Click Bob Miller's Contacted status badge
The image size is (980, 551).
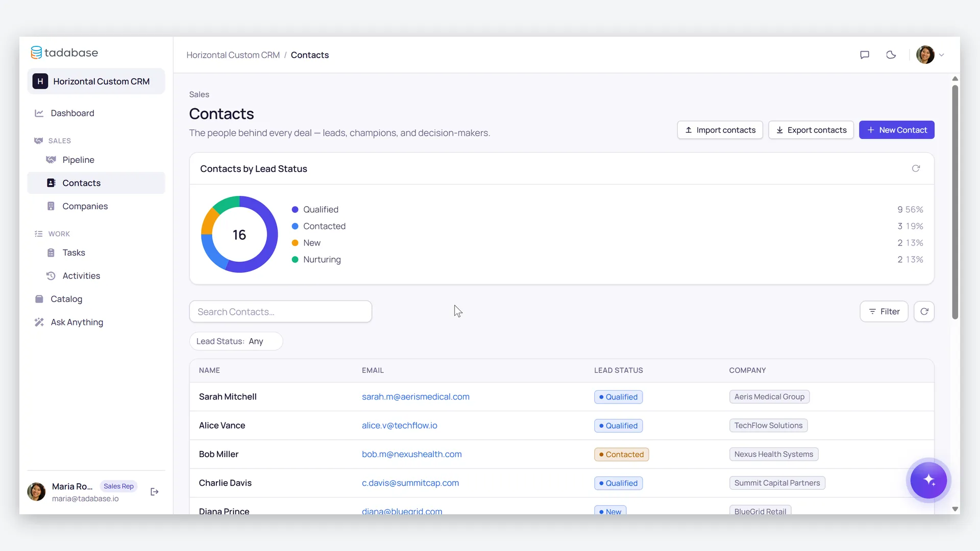[x=621, y=454]
